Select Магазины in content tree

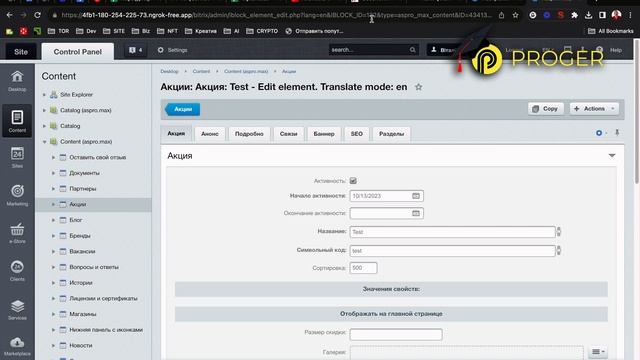tap(82, 314)
